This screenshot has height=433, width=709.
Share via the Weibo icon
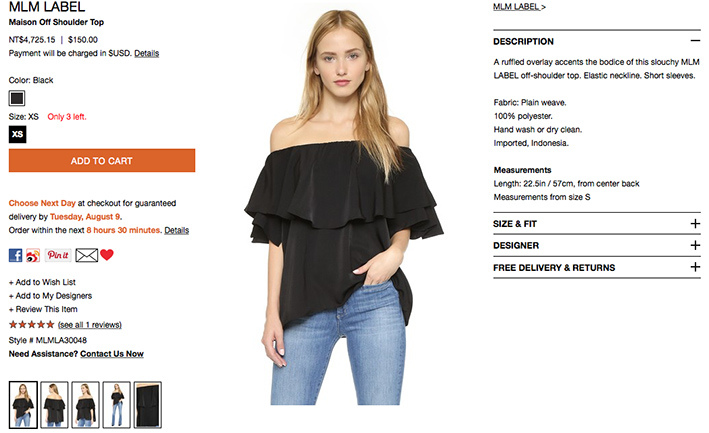[x=33, y=255]
